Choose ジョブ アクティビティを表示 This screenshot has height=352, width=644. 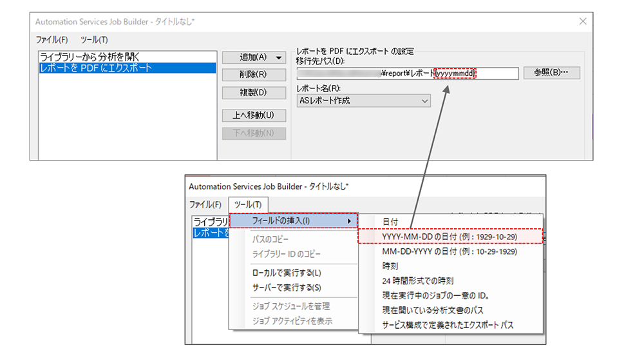(294, 321)
